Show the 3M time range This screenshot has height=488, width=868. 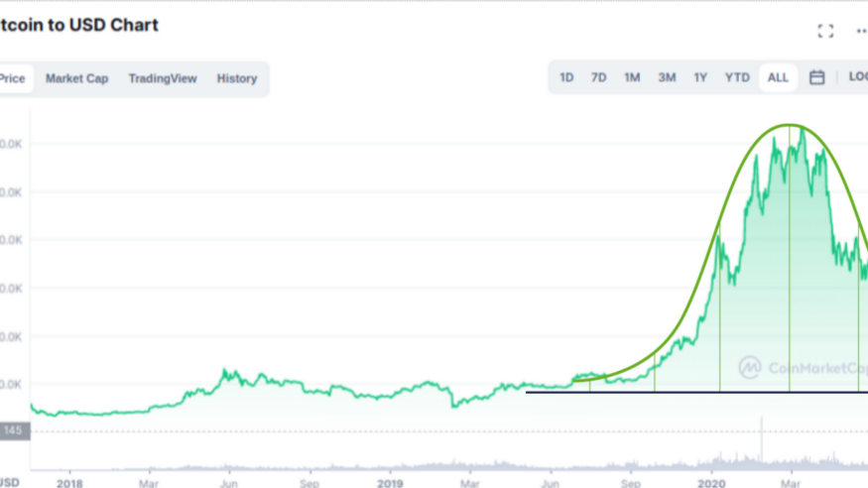pyautogui.click(x=667, y=77)
